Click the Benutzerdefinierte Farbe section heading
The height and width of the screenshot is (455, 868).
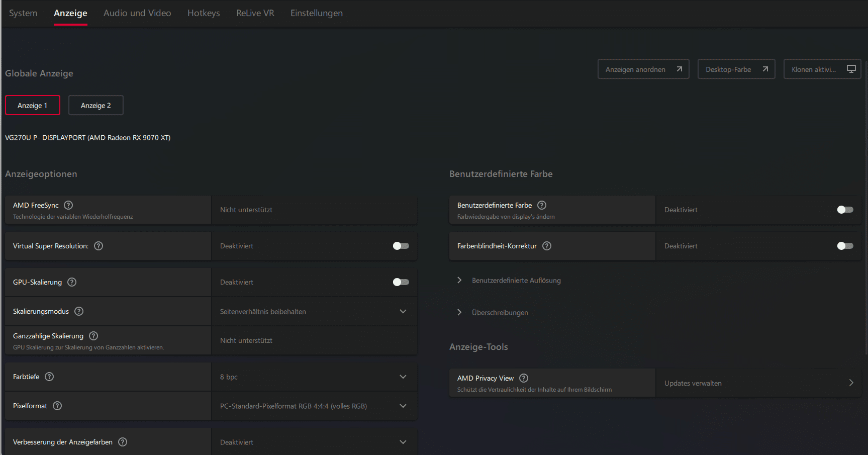501,174
